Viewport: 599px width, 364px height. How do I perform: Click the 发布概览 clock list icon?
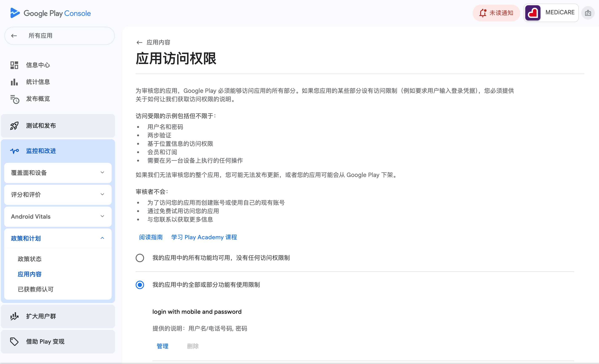14,99
